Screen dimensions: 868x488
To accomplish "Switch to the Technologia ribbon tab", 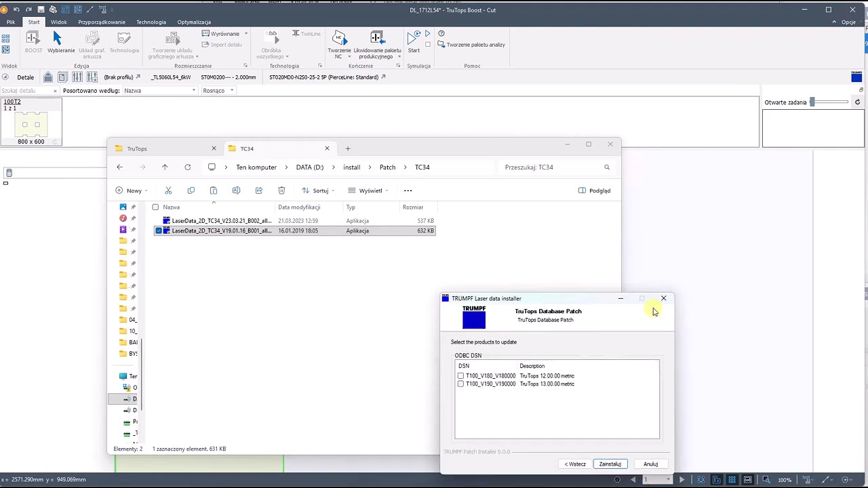I will [151, 22].
